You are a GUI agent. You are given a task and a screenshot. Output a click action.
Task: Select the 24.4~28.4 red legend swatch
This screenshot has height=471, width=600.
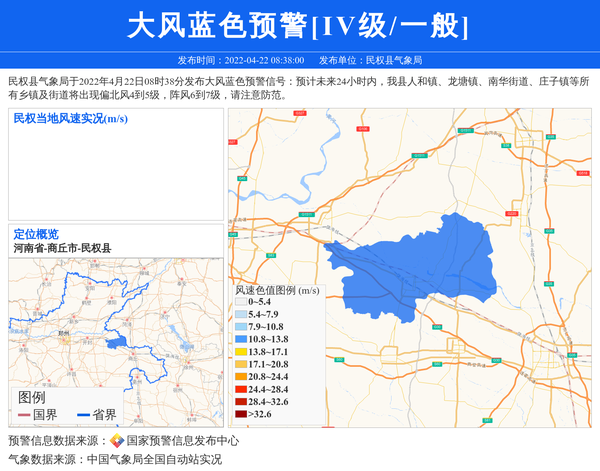240,389
